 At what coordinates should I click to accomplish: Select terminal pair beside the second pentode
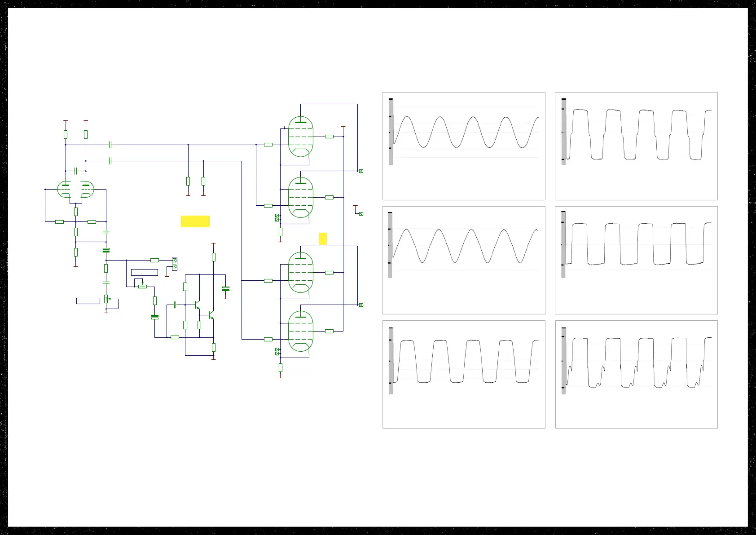(277, 218)
